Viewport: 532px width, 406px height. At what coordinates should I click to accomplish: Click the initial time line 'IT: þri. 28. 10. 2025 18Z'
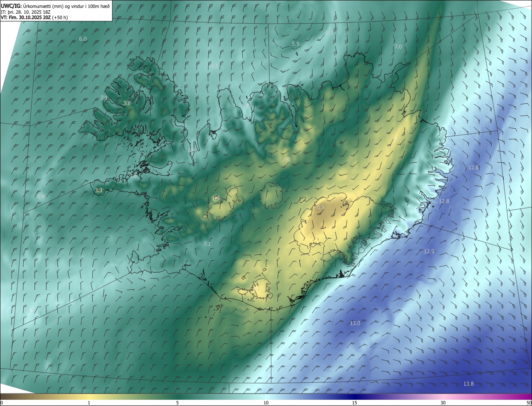[25, 12]
